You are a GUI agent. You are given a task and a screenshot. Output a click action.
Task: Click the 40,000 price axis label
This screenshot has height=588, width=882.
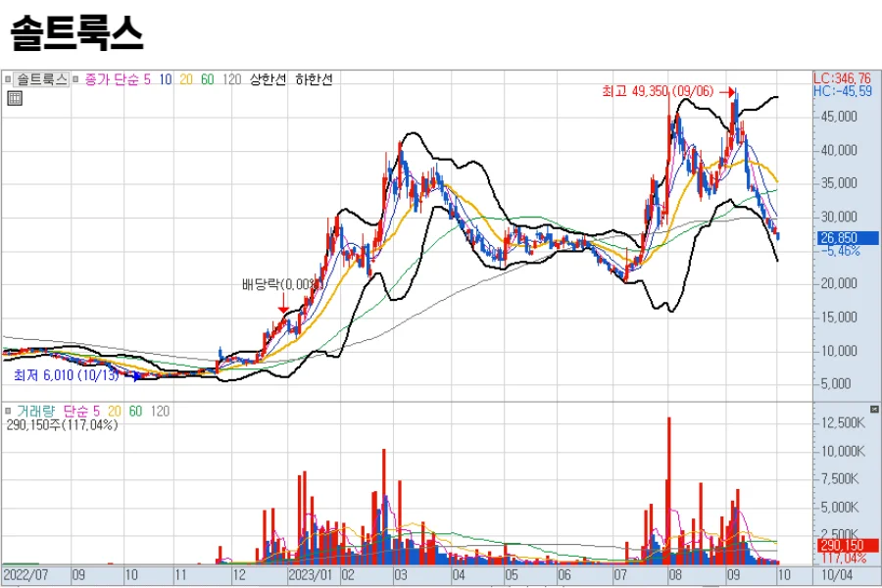(839, 150)
